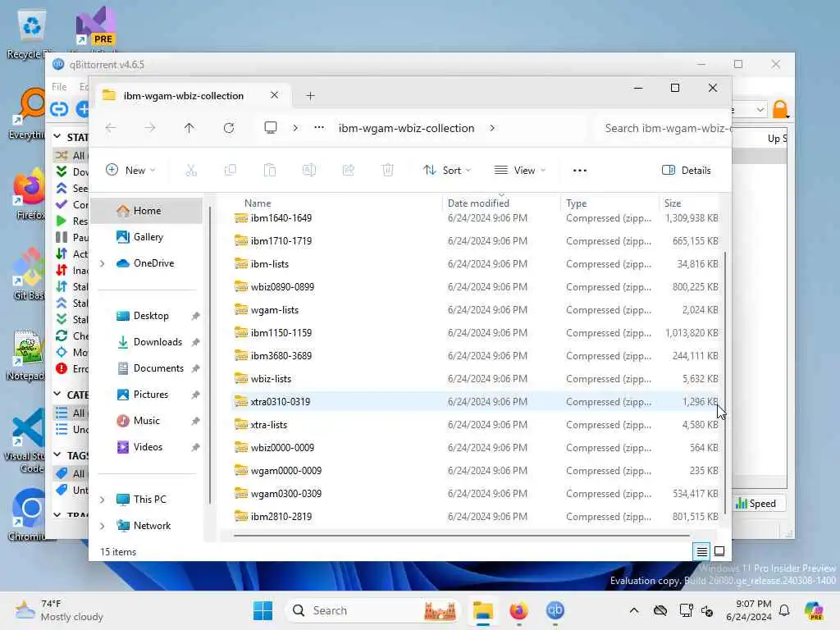Open Recycle Bin on desktop
This screenshot has width=840, height=630.
tap(31, 34)
